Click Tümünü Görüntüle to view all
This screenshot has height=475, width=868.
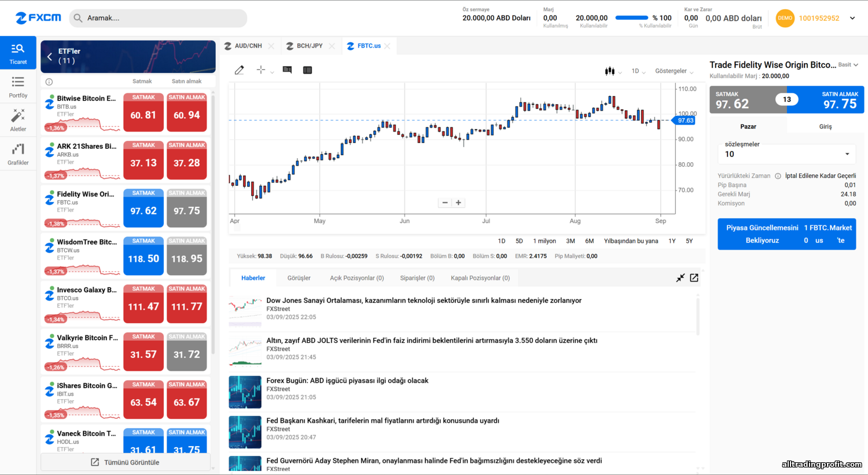tap(126, 462)
